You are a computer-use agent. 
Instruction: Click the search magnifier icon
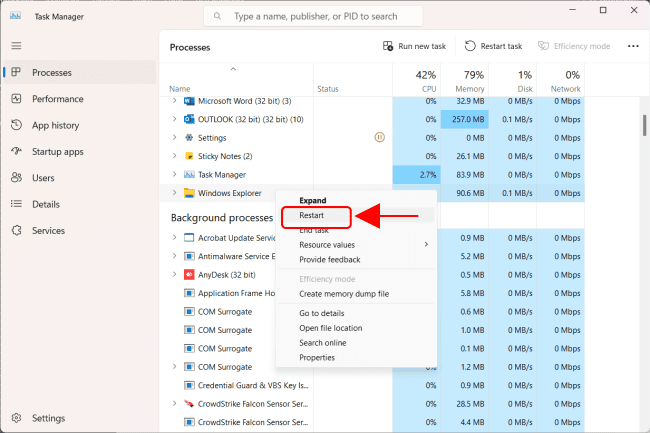click(217, 16)
